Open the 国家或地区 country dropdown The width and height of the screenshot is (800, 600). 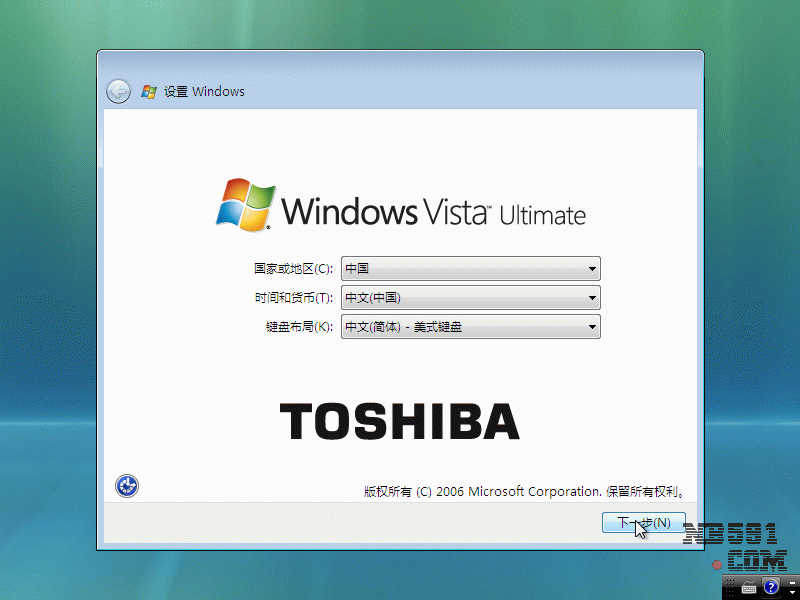pyautogui.click(x=470, y=268)
